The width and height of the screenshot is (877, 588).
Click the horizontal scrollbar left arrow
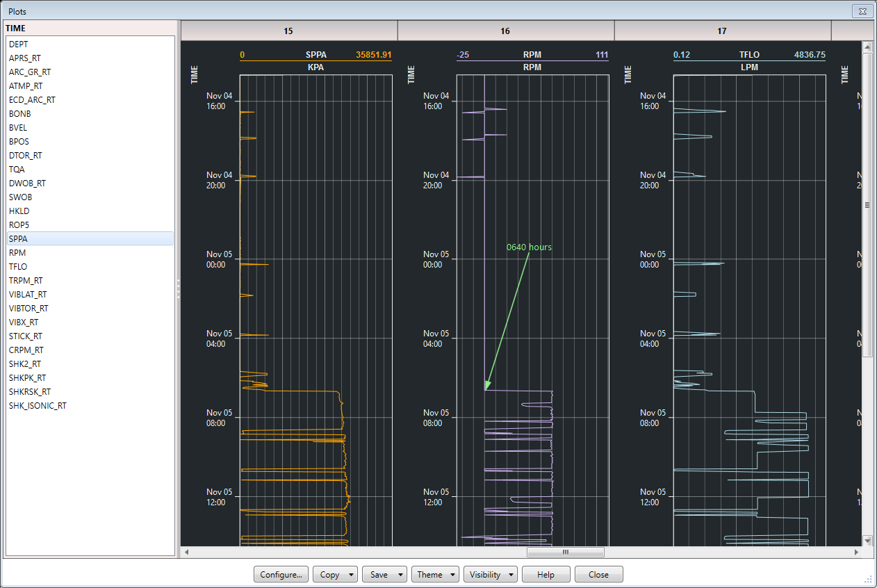(185, 551)
